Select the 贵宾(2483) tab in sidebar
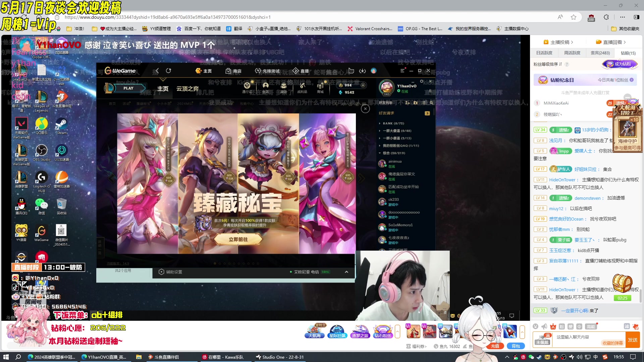Viewport: 644px width, 362px height. click(600, 53)
